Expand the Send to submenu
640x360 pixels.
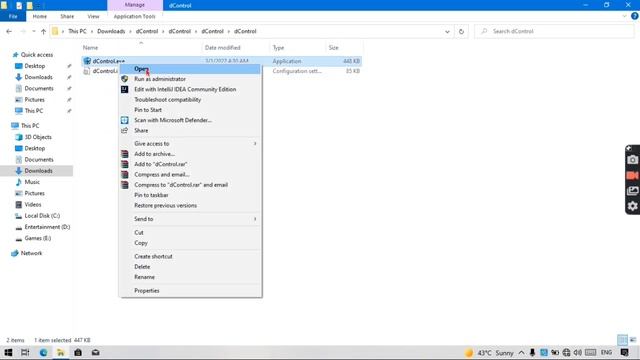(190, 219)
